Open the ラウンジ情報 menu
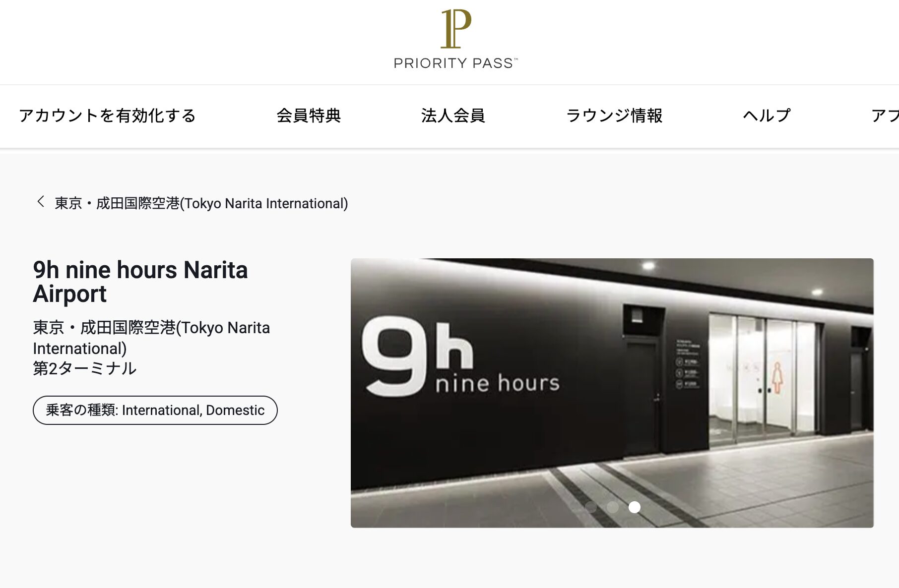 (614, 116)
